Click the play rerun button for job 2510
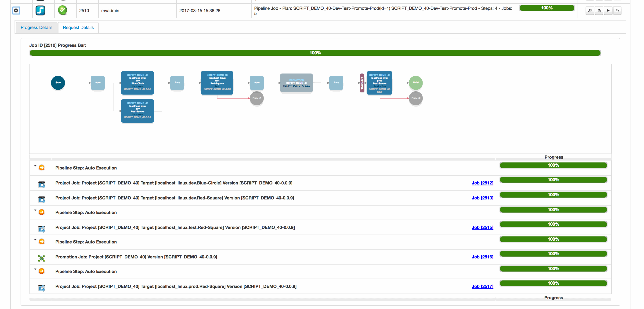This screenshot has height=309, width=644. pyautogui.click(x=608, y=11)
